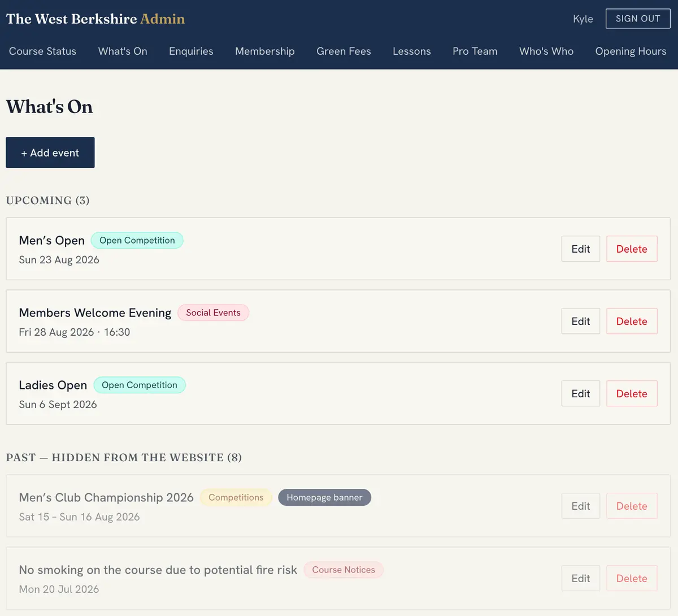Switch to the Membership page
The height and width of the screenshot is (616, 678).
point(265,51)
